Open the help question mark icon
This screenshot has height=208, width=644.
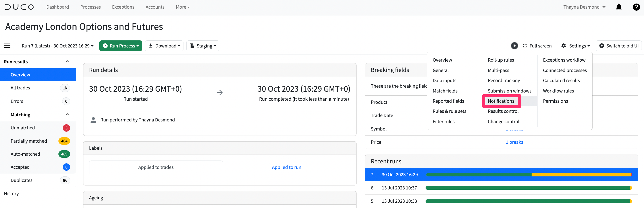tap(636, 7)
